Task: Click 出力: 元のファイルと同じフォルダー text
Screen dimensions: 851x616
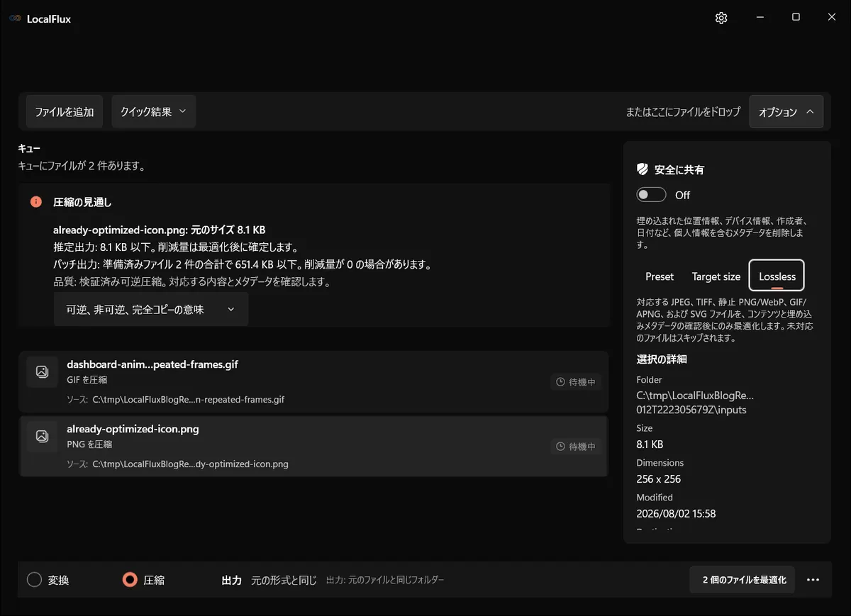Action: click(385, 580)
